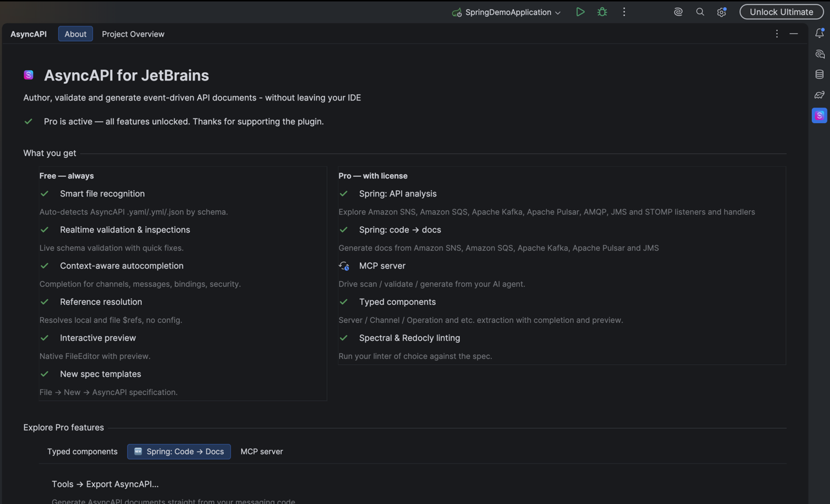Click the Free — always column heading
Image resolution: width=830 pixels, height=504 pixels.
pyautogui.click(x=66, y=175)
